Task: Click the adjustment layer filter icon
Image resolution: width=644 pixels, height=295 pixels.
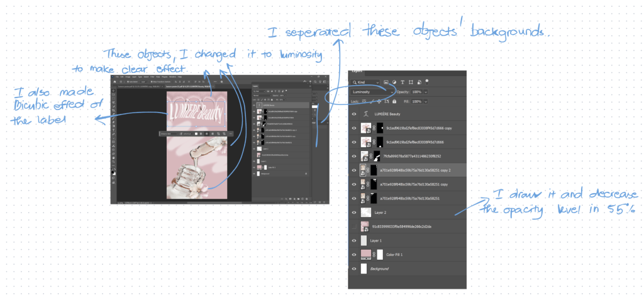Action: click(394, 82)
